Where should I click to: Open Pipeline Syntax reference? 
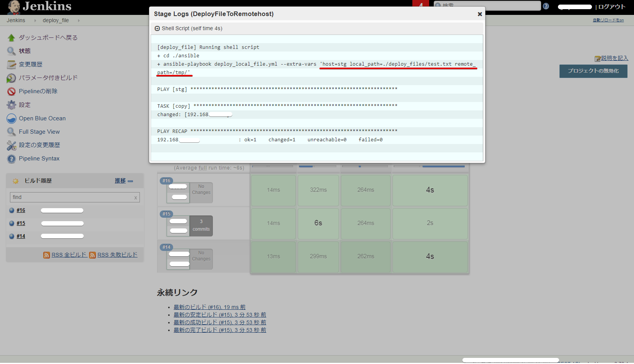click(x=39, y=158)
